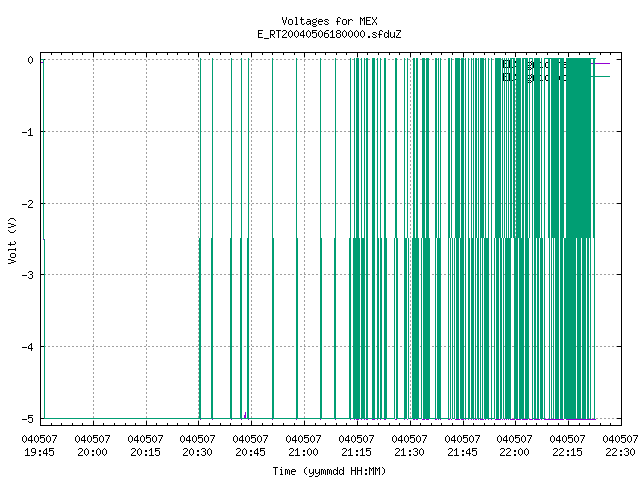Click the y-axis tick label -1

(x=27, y=132)
